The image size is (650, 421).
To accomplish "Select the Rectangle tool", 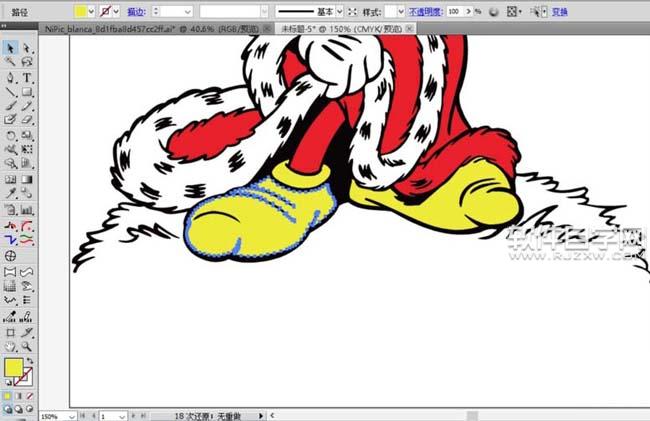I will [27, 92].
